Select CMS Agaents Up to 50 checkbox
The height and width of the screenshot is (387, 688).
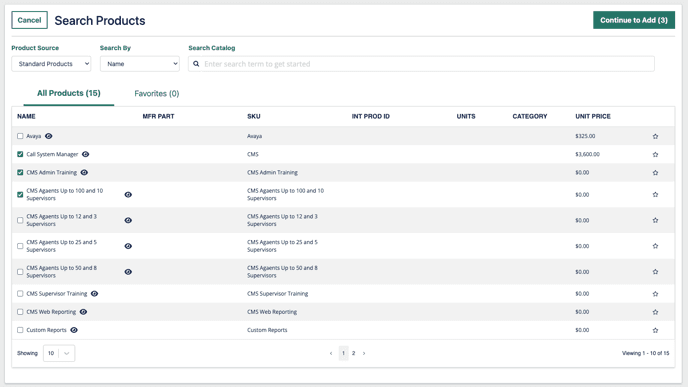[x=20, y=272]
